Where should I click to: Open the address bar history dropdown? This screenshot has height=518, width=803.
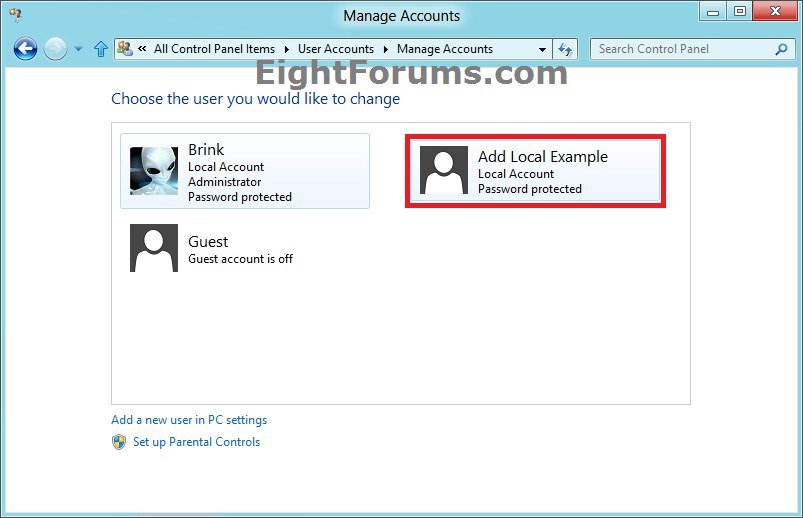click(x=542, y=50)
